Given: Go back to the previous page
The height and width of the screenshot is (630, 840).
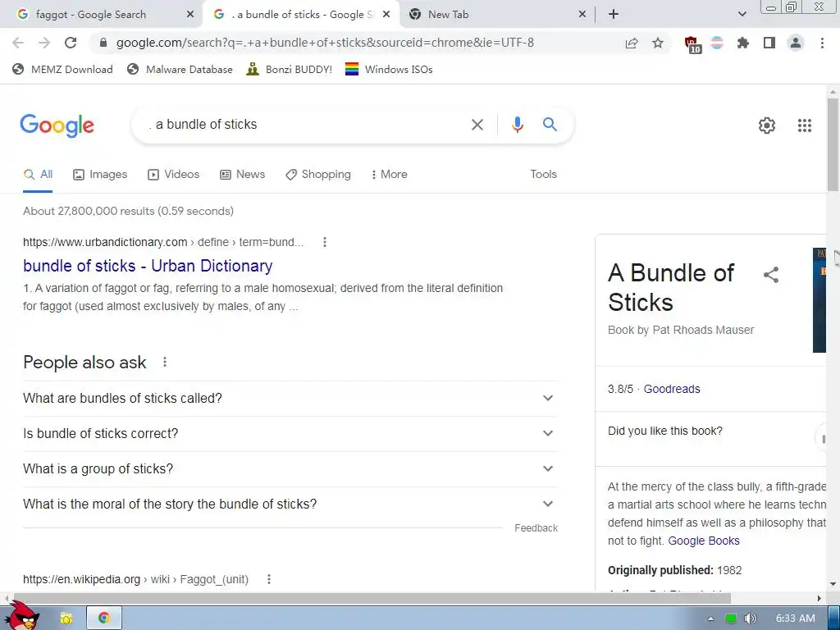Looking at the screenshot, I should [x=18, y=43].
